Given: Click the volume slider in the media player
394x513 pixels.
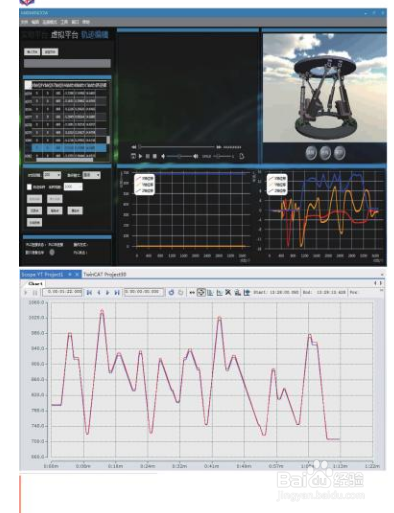Looking at the screenshot, I should click(x=179, y=156).
